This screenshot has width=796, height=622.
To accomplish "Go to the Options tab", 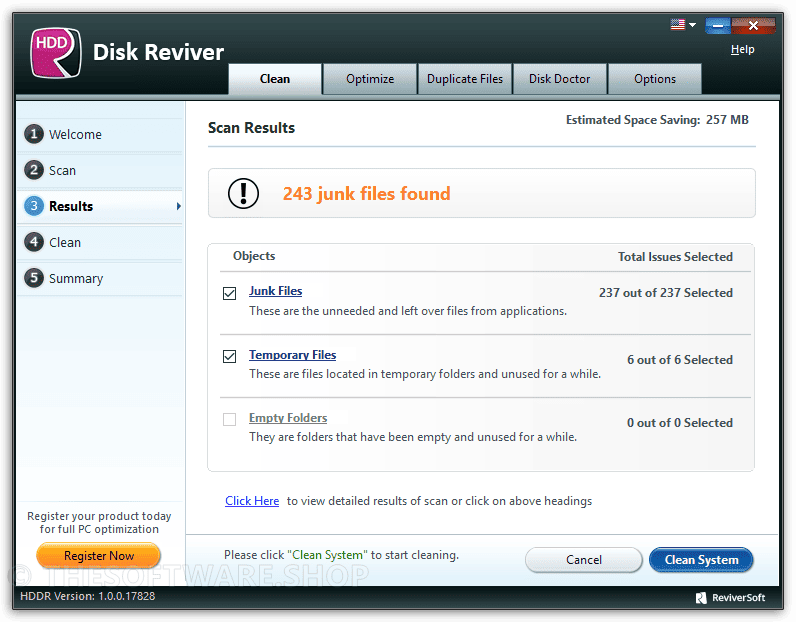I will coord(655,79).
